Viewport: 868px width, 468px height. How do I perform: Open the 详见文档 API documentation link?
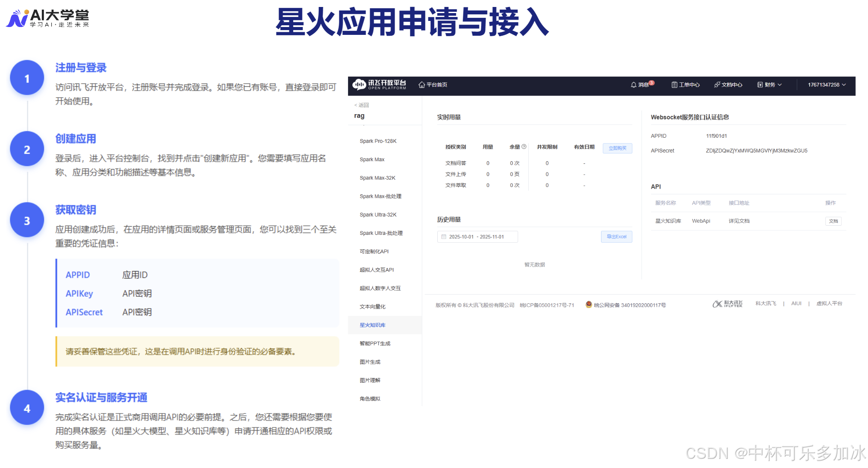pyautogui.click(x=739, y=221)
